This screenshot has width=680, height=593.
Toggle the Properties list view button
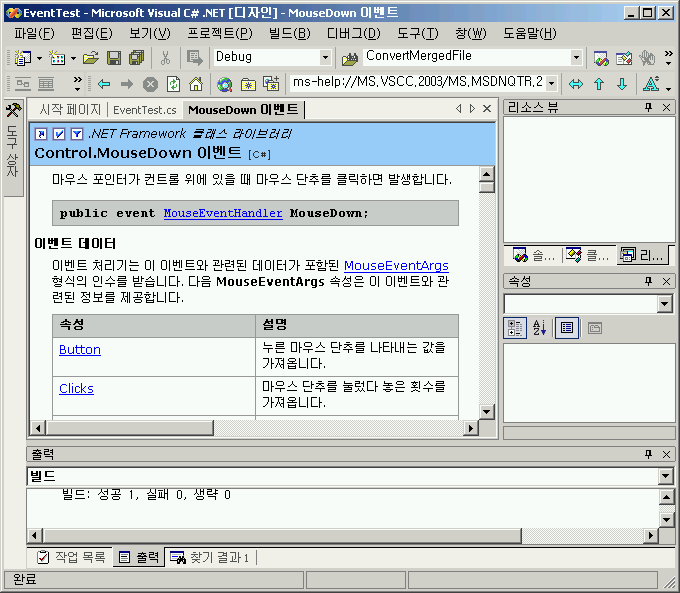567,328
